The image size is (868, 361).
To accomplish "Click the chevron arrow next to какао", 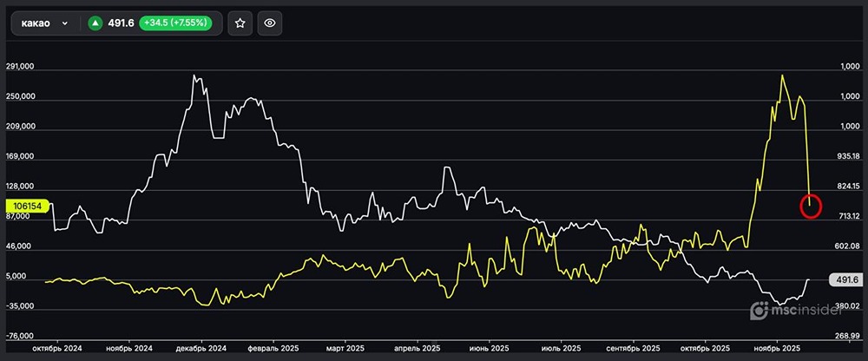I will point(64,24).
